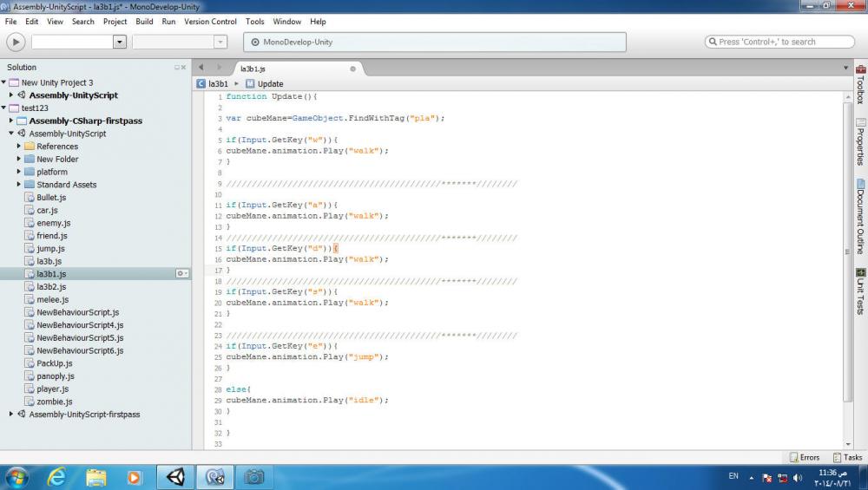This screenshot has width=868, height=490.
Task: Open the Tools menu
Action: (x=254, y=22)
